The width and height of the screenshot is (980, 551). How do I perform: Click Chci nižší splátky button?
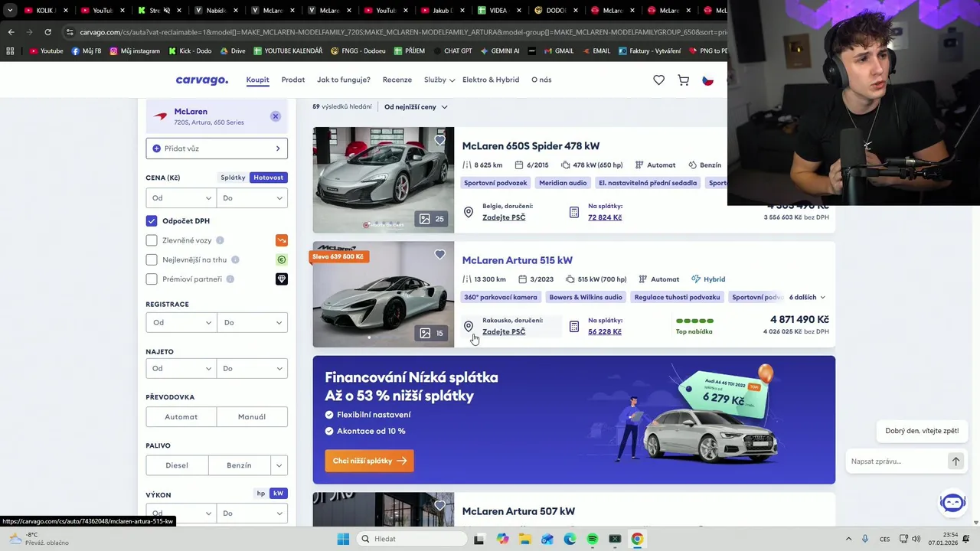click(x=369, y=461)
